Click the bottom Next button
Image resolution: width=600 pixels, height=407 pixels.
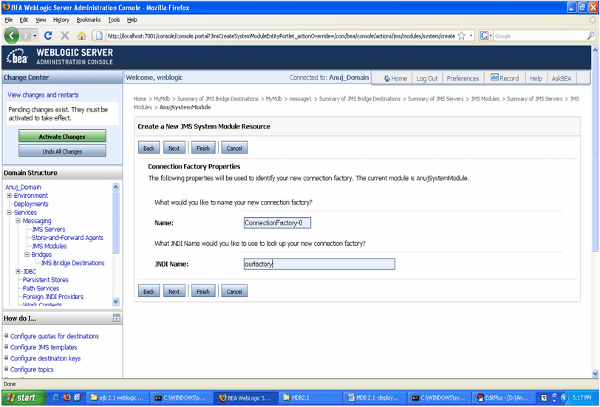174,291
